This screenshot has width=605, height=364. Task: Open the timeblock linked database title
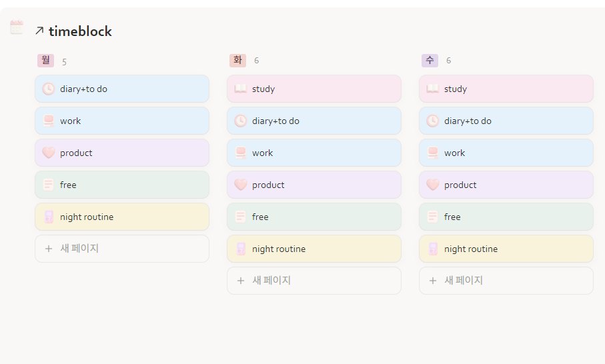[80, 31]
